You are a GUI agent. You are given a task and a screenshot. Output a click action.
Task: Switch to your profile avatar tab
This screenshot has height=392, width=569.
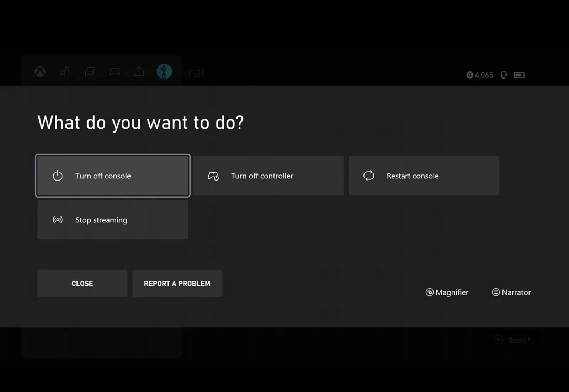coord(164,71)
